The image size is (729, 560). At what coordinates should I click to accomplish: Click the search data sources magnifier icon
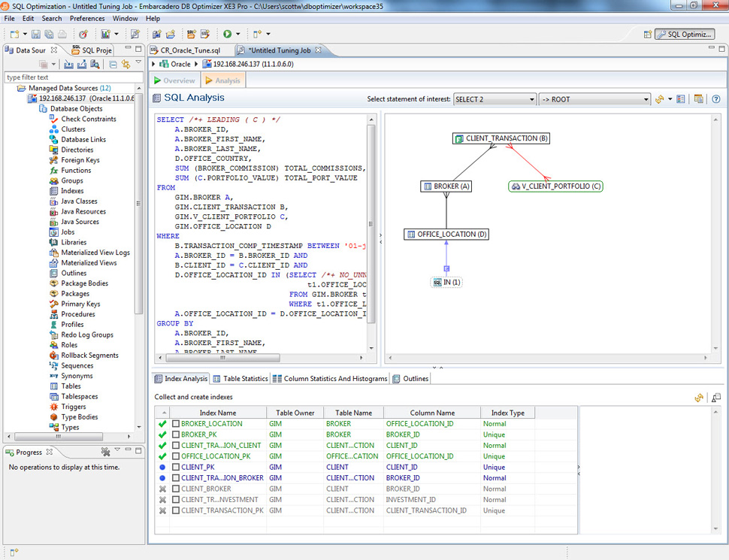pos(95,64)
